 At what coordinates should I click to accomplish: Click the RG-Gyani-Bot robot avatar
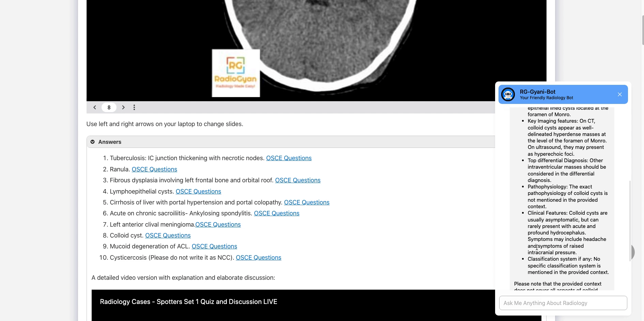(x=508, y=94)
